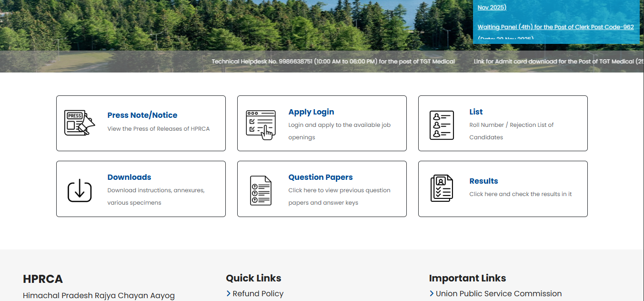This screenshot has height=301, width=644.
Task: Open the Refund Policy quick link
Action: [x=258, y=293]
